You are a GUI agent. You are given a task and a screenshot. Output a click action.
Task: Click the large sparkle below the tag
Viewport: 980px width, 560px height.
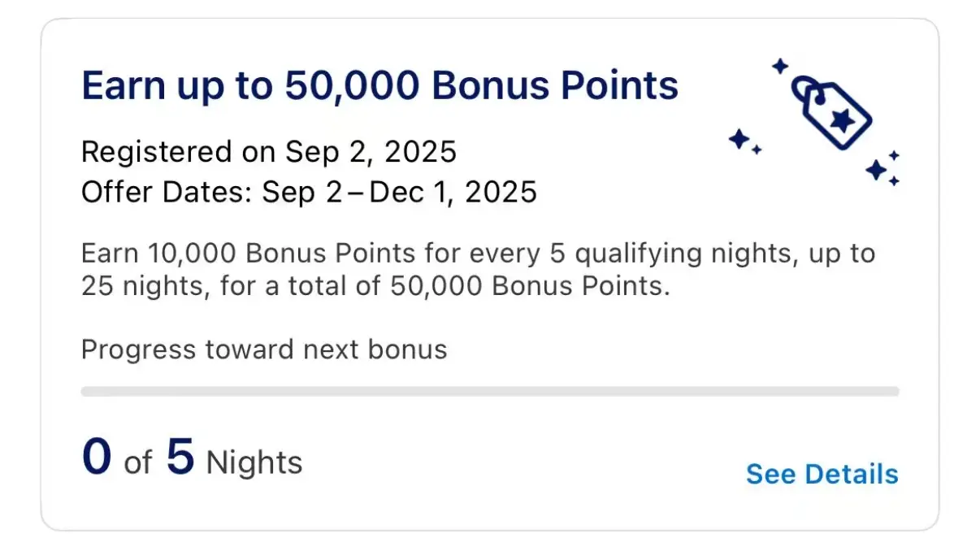(x=876, y=170)
